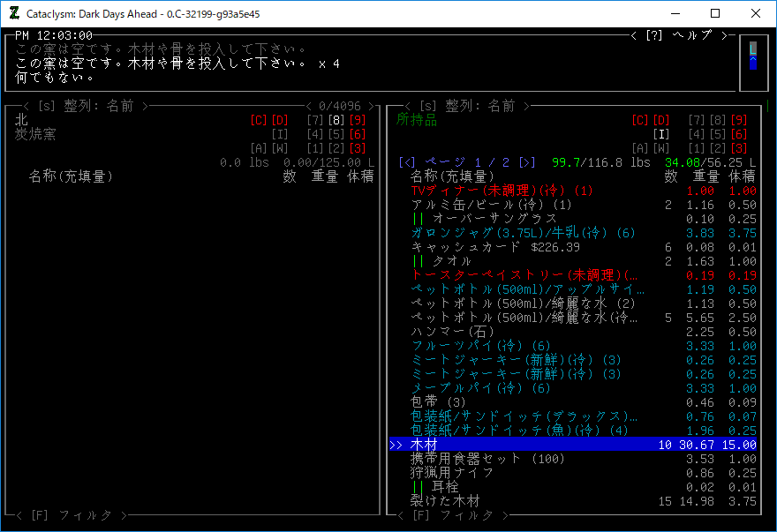The width and height of the screenshot is (777, 532).
Task: Go to previous inventory page with [<]
Action: [x=405, y=162]
